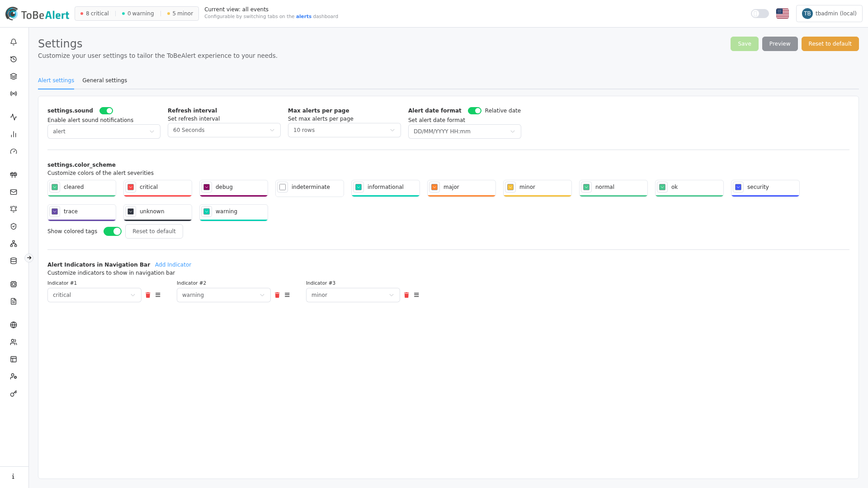Open the activity pulse icon in sidebar
Image resolution: width=868 pixels, height=488 pixels.
(x=14, y=117)
